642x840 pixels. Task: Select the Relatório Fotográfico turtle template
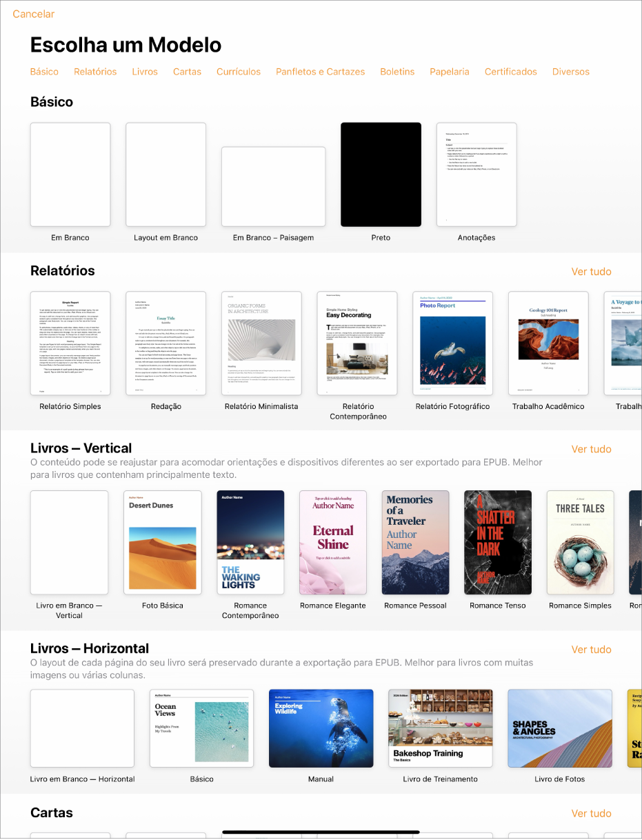[453, 343]
